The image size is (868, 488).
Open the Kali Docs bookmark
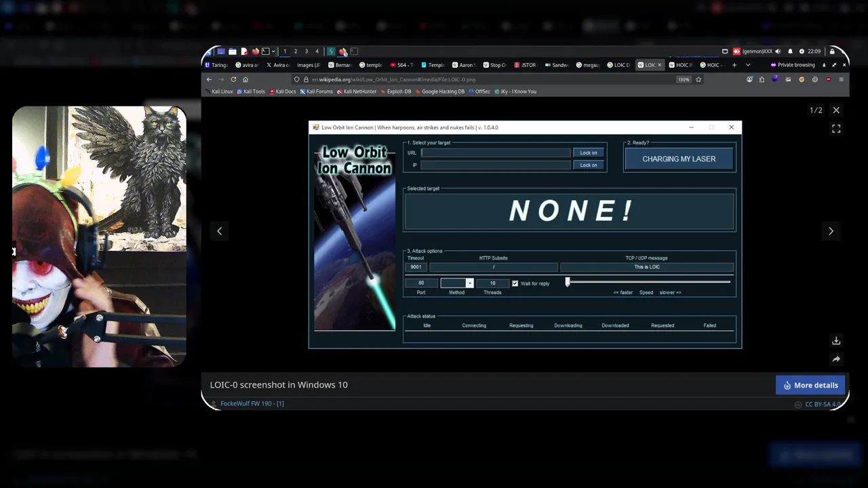(282, 91)
